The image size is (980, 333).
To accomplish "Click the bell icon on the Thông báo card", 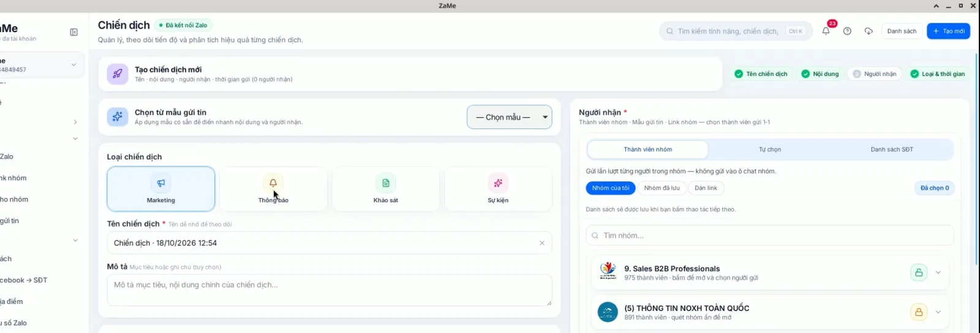I will pyautogui.click(x=273, y=183).
